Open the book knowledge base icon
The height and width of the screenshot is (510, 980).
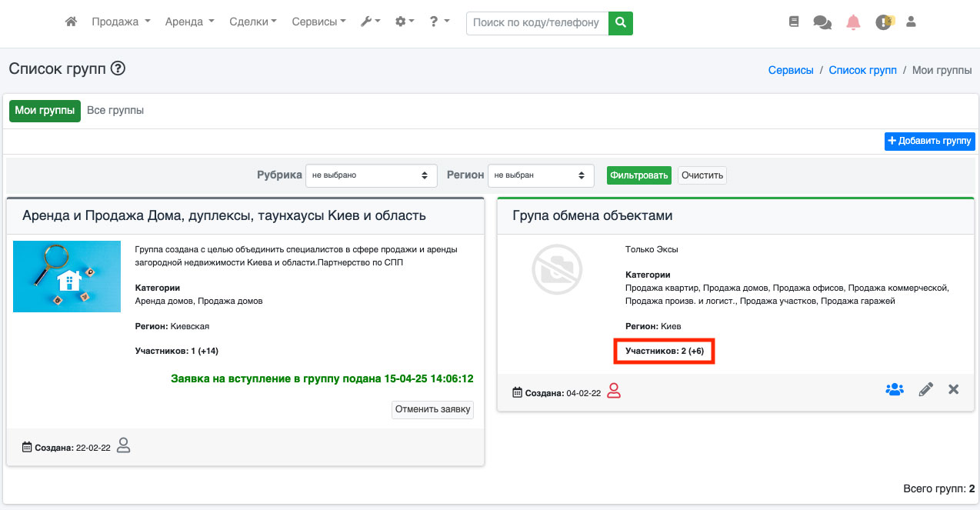794,22
